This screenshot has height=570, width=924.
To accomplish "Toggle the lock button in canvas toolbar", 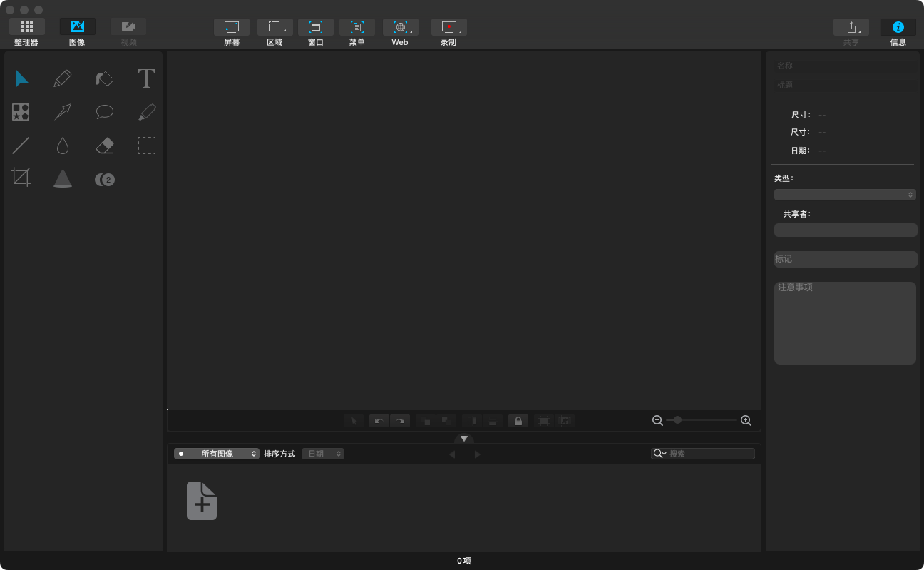I will 518,421.
